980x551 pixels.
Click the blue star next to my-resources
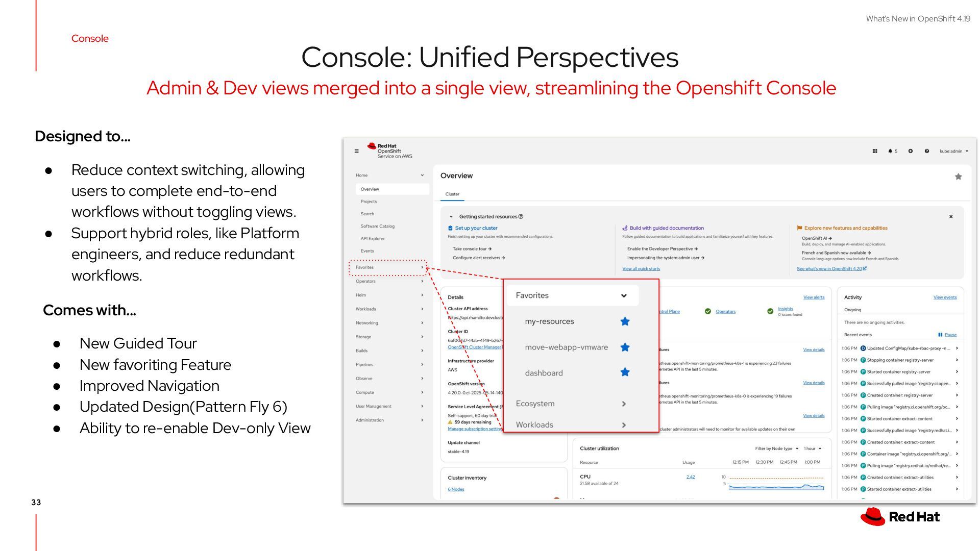[x=625, y=321]
